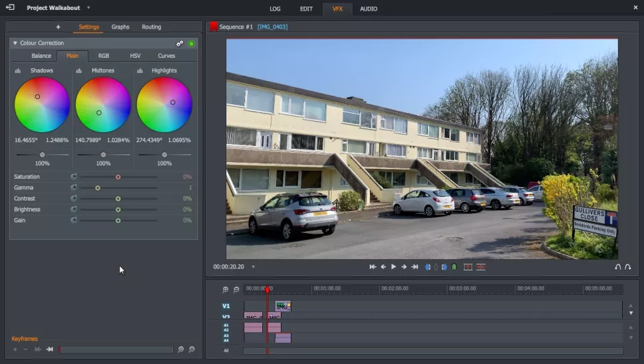Switch to the AUDIO workspace tab
This screenshot has width=644, height=364.
[x=368, y=9]
